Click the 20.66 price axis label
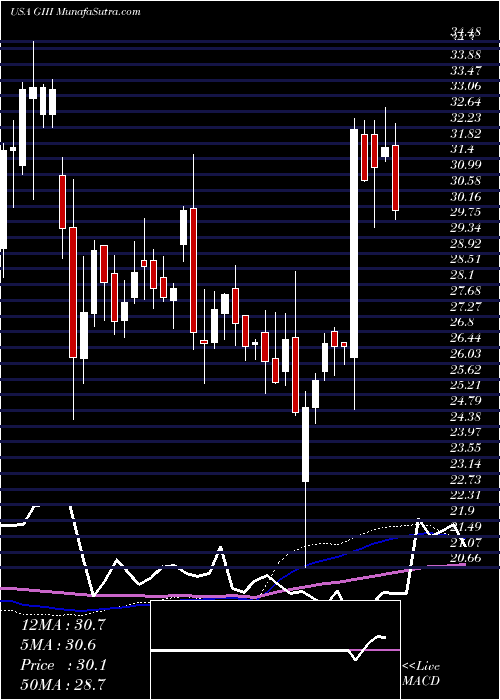This screenshot has height=700, width=500. click(466, 559)
